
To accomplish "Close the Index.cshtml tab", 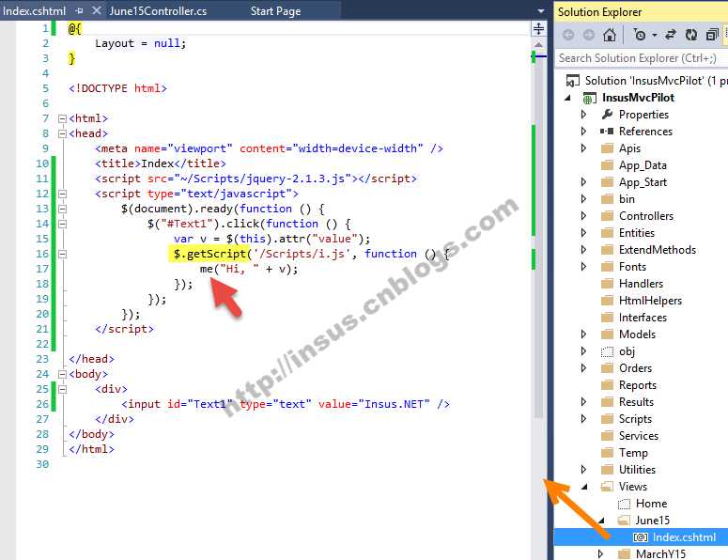I will coord(96,10).
